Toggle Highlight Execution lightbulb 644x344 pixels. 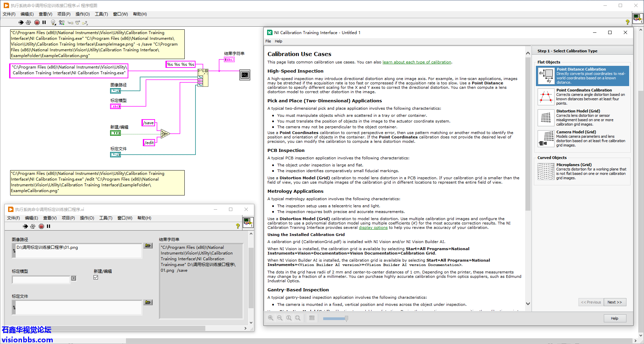tap(53, 23)
